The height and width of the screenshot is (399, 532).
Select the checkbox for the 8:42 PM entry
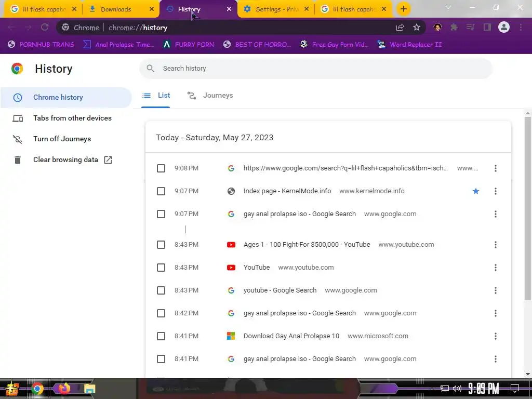[x=161, y=313]
